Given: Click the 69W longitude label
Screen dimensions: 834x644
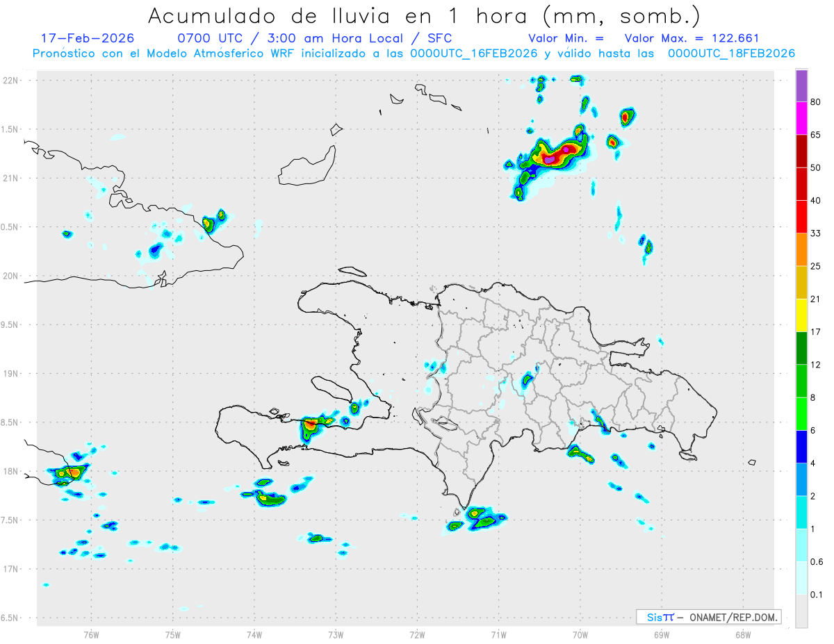Looking at the screenshot, I should 662,634.
